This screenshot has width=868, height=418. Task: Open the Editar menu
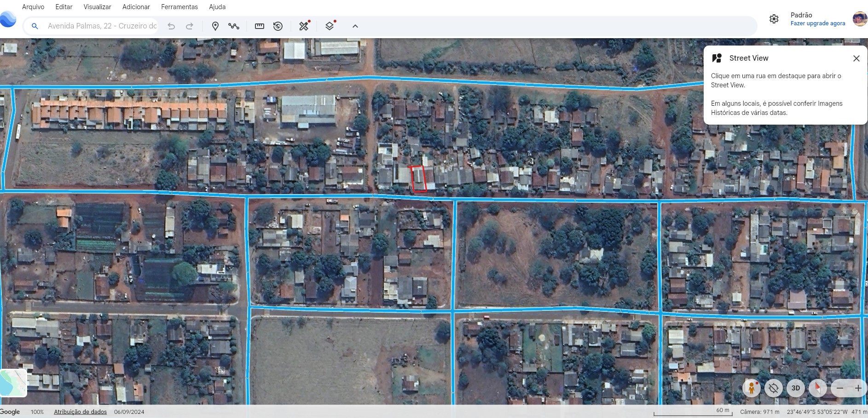coord(64,7)
